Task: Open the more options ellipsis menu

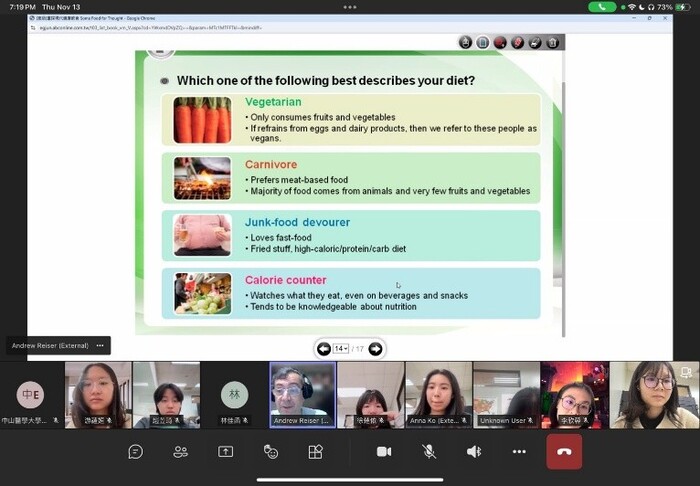Action: click(x=519, y=452)
